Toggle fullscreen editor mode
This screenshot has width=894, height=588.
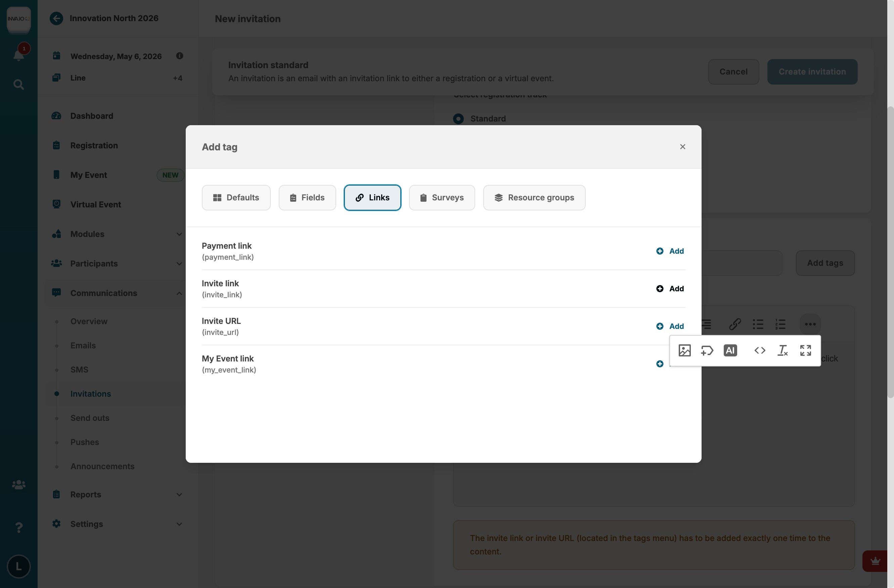(x=805, y=350)
